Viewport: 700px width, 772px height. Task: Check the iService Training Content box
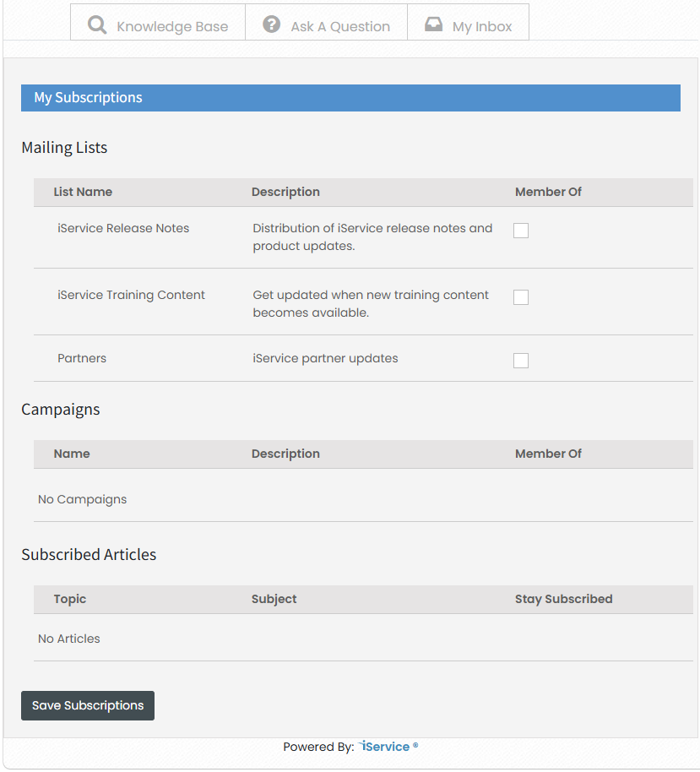click(x=521, y=297)
